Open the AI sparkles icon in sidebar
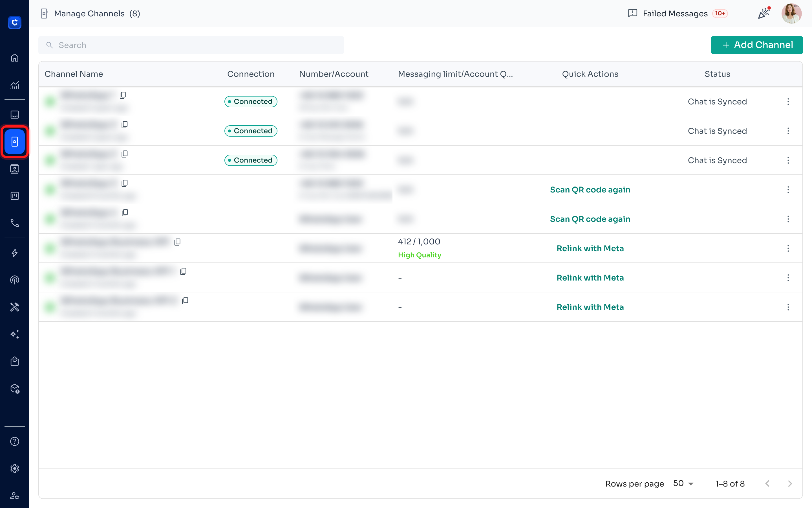 tap(14, 334)
